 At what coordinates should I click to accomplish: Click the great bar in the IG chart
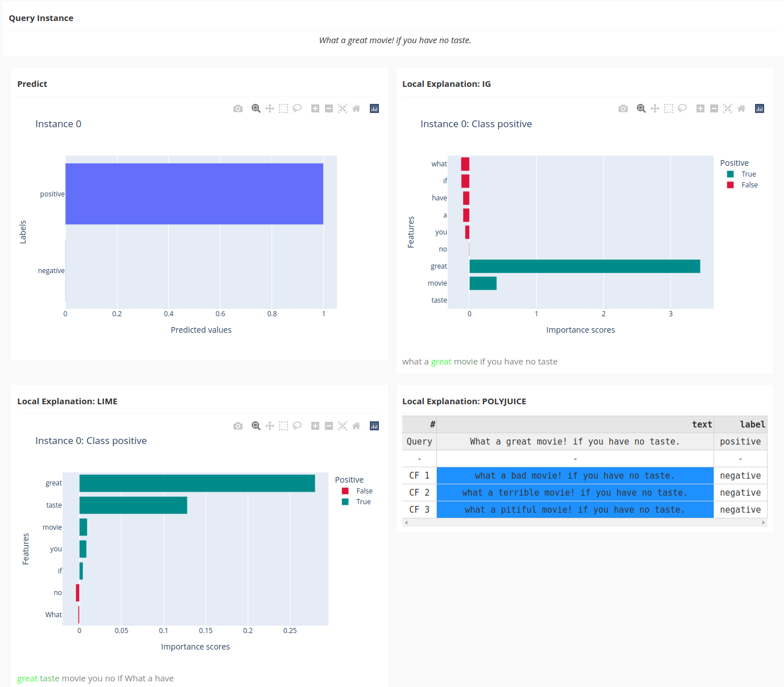(x=585, y=266)
